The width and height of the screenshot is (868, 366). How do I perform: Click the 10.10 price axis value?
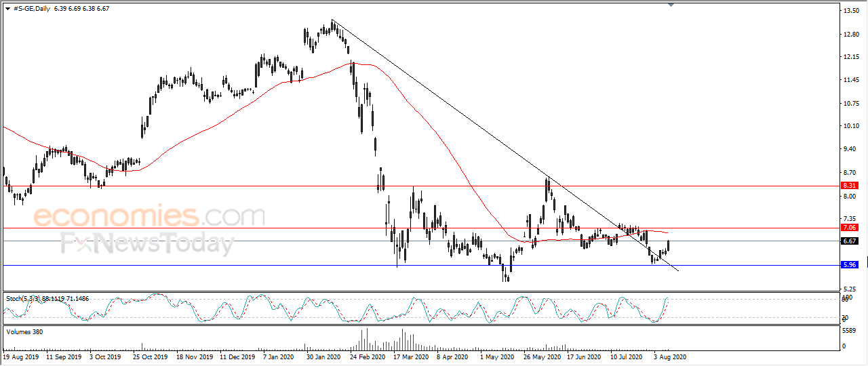(x=851, y=126)
